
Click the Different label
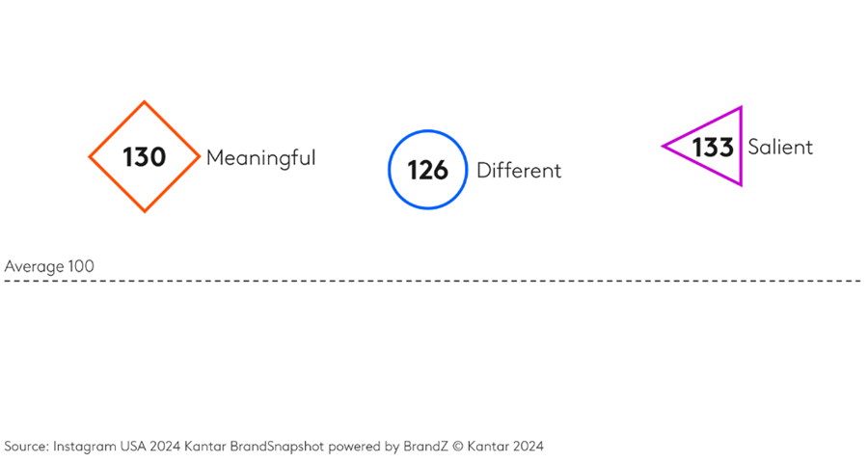coord(519,171)
